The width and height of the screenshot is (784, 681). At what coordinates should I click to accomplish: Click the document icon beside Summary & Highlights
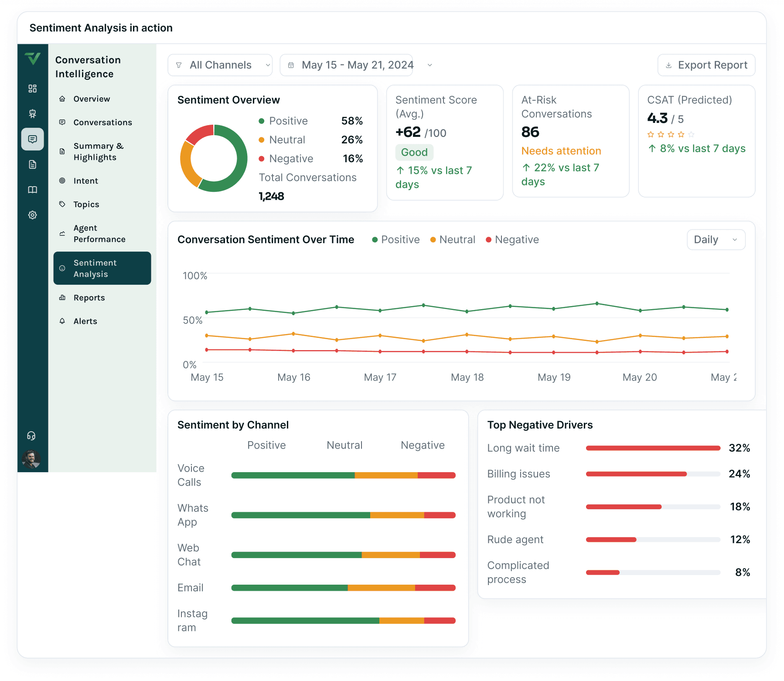[62, 152]
